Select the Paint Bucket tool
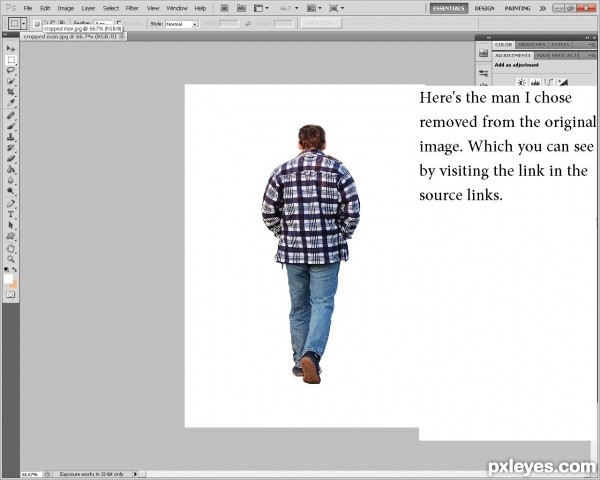Viewport: 600px width, 480px height. click(11, 169)
